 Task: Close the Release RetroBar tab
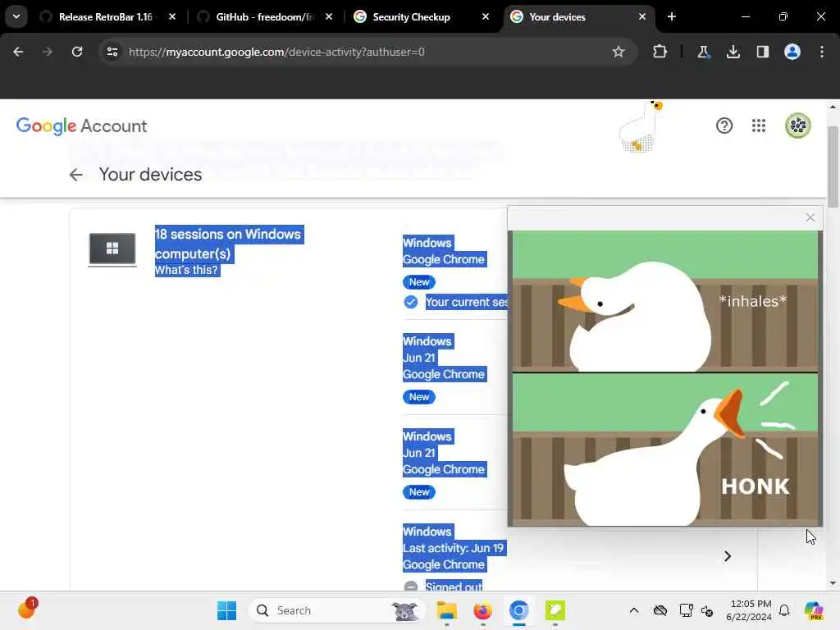tap(172, 16)
